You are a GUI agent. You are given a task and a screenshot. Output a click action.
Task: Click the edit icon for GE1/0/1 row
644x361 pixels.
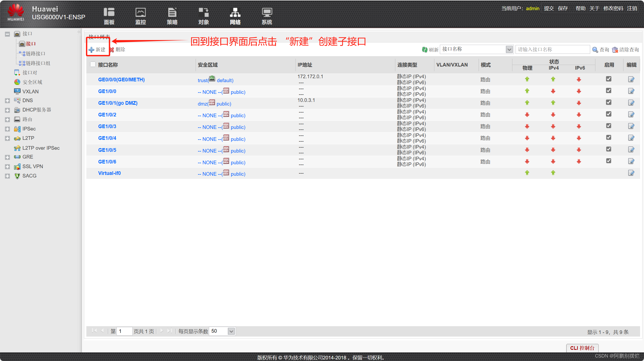[x=631, y=103]
